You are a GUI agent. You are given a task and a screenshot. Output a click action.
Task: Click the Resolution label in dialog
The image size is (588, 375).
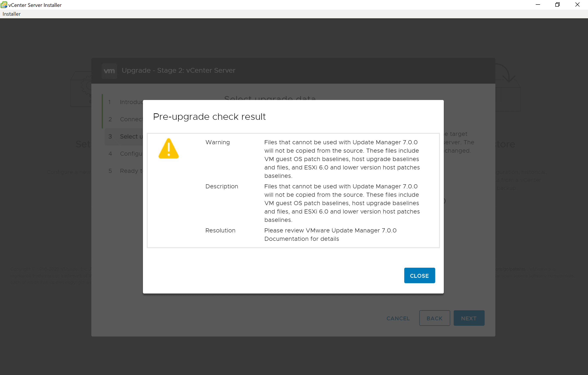click(x=220, y=230)
